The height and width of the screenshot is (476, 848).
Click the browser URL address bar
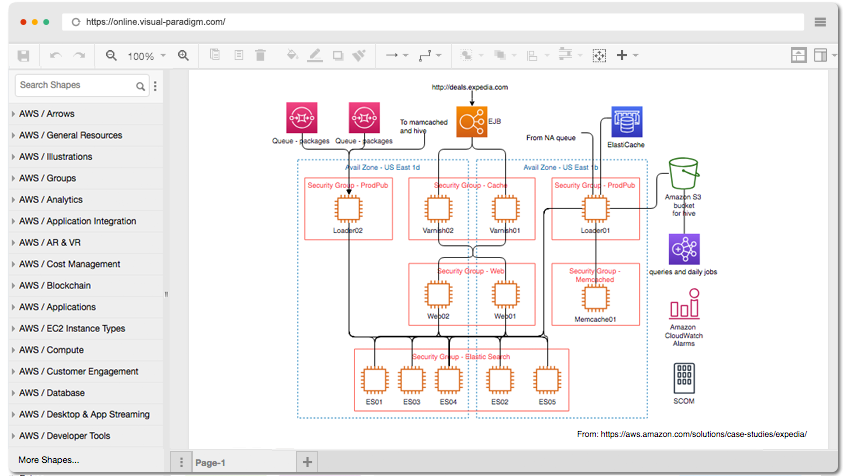tap(433, 22)
